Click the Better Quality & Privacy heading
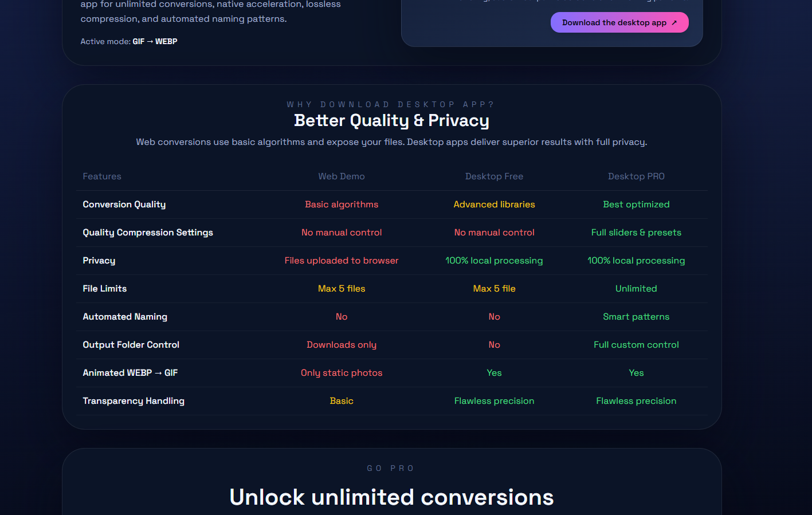 point(391,120)
